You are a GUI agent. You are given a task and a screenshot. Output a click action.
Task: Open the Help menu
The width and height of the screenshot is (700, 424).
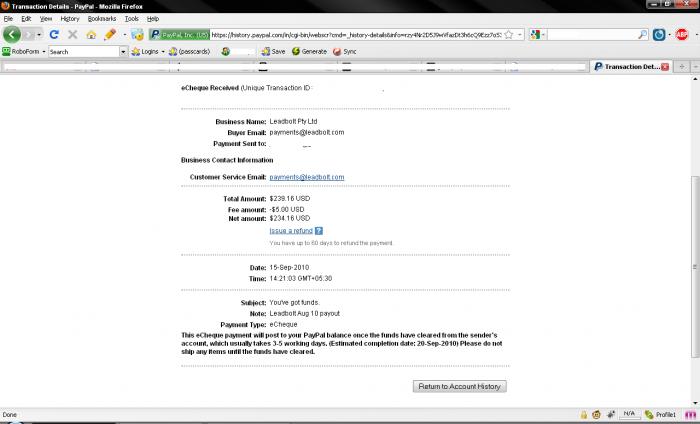tap(153, 19)
